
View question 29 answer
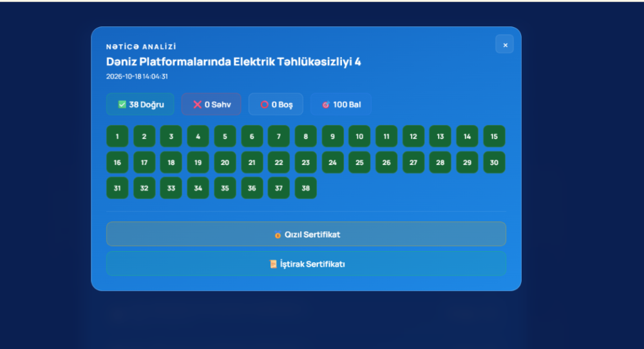point(467,163)
